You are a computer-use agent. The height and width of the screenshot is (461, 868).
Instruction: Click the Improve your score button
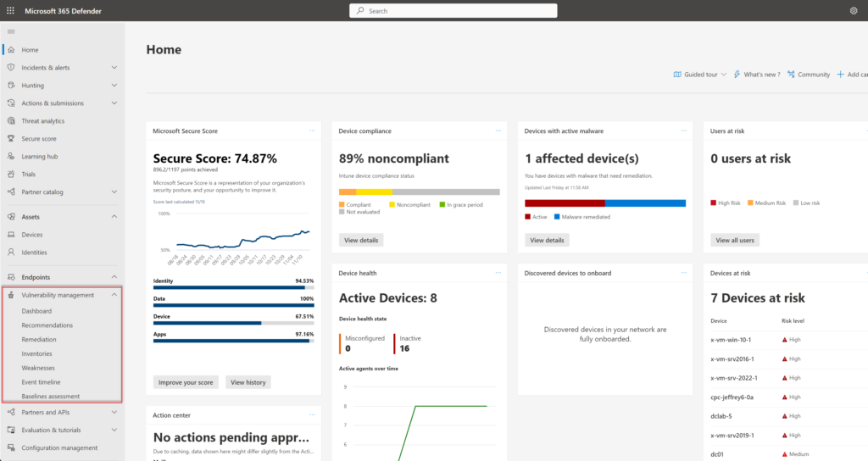tap(186, 382)
